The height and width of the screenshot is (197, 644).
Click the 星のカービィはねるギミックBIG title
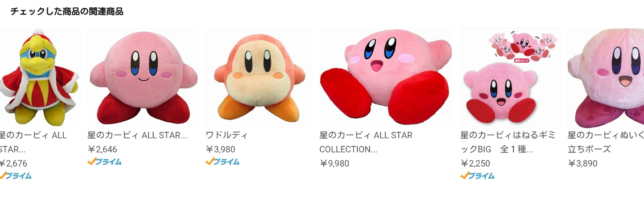[508, 142]
